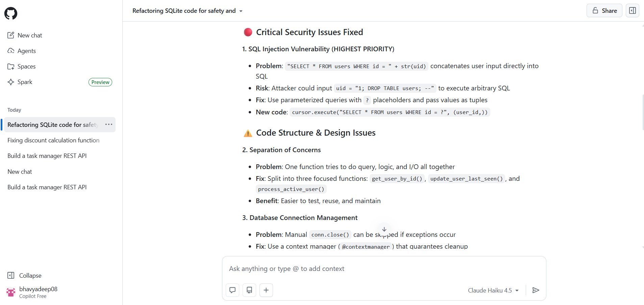The image size is (644, 305).
Task: Click the bookmark icon below the prompt box
Action: 249,290
